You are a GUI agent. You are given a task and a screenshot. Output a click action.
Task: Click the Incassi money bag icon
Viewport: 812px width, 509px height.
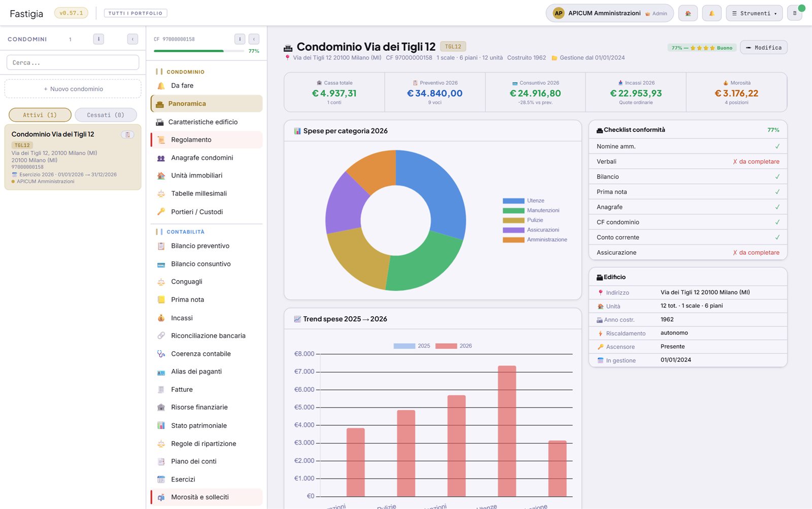[x=161, y=318]
